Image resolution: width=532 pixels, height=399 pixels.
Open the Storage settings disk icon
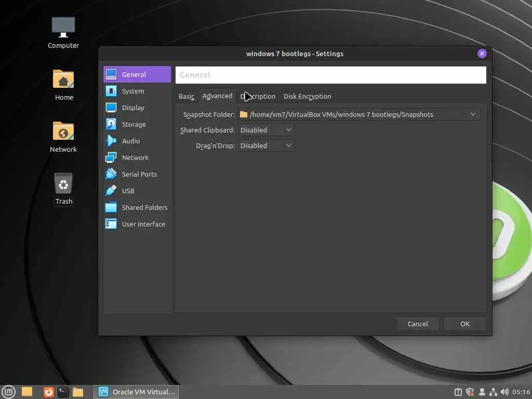pyautogui.click(x=111, y=124)
